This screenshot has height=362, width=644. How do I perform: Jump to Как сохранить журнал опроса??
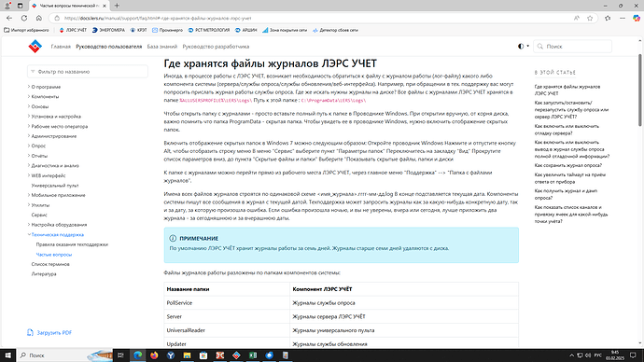(x=568, y=165)
